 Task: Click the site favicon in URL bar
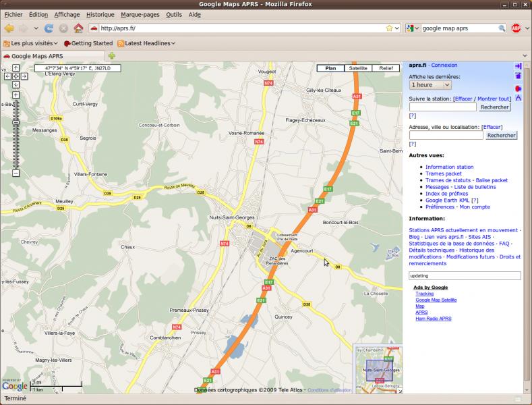click(x=94, y=28)
